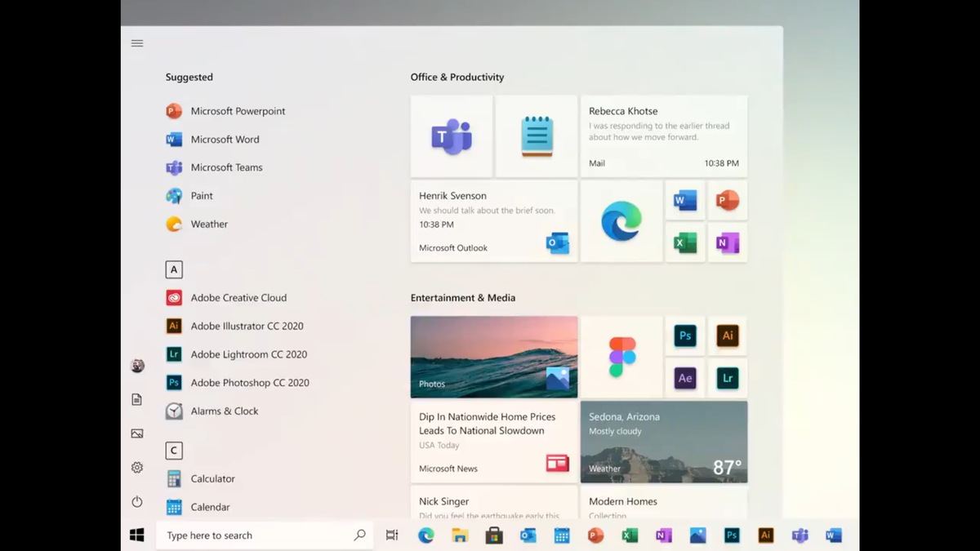
Task: Open Microsoft Word in the Suggested list
Action: coord(213,140)
